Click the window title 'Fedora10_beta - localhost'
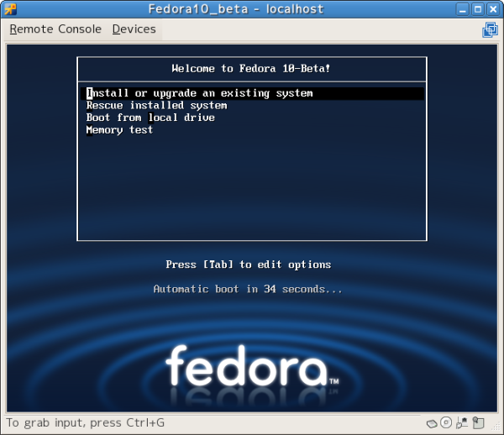 pos(236,9)
